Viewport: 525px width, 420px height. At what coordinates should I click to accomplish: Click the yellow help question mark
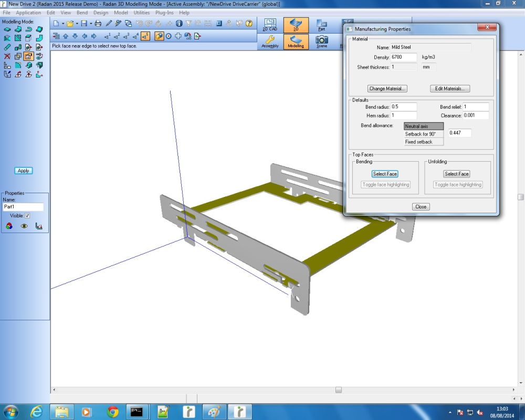(x=249, y=24)
